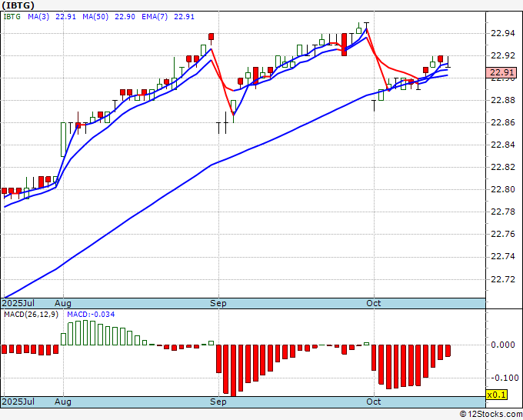This screenshot has height=420, width=523.
Task: Click the 2025Jul label on MACD axis
Action: [x=18, y=402]
